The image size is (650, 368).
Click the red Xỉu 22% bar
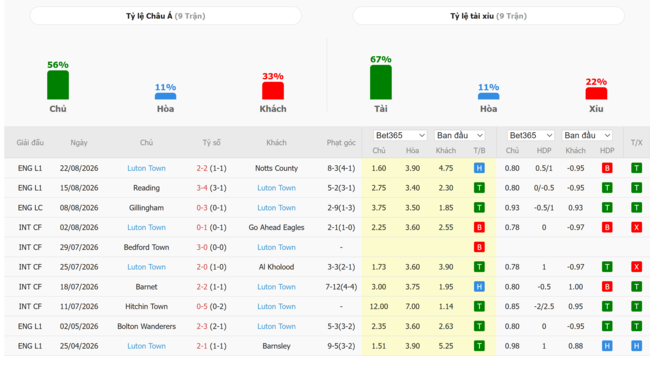click(596, 94)
